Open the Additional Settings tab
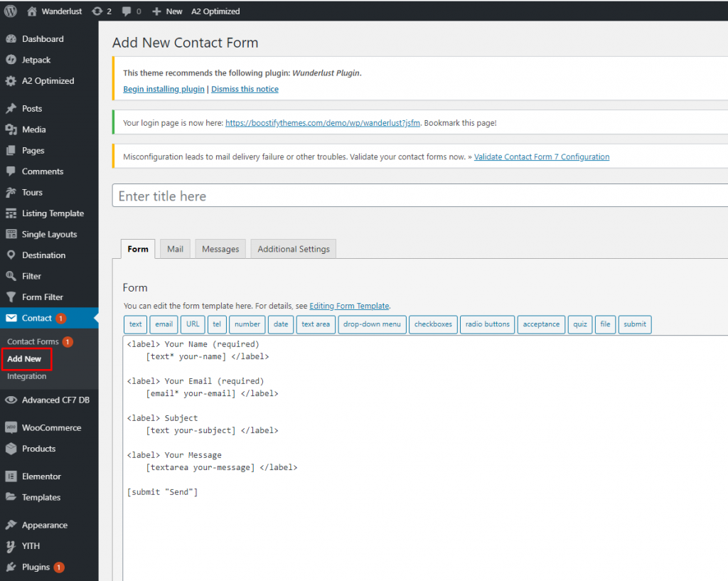This screenshot has width=728, height=581. click(294, 249)
